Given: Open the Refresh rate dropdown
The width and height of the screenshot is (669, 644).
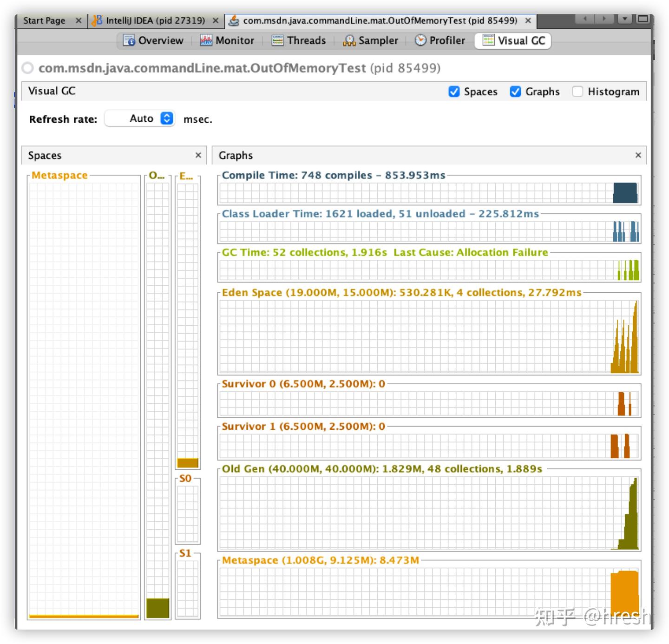Looking at the screenshot, I should [166, 118].
